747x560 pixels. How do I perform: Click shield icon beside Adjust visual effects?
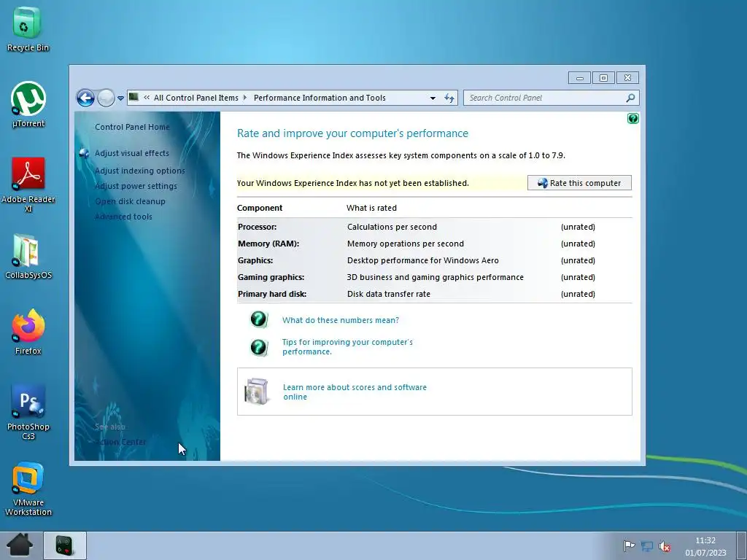[x=85, y=153]
